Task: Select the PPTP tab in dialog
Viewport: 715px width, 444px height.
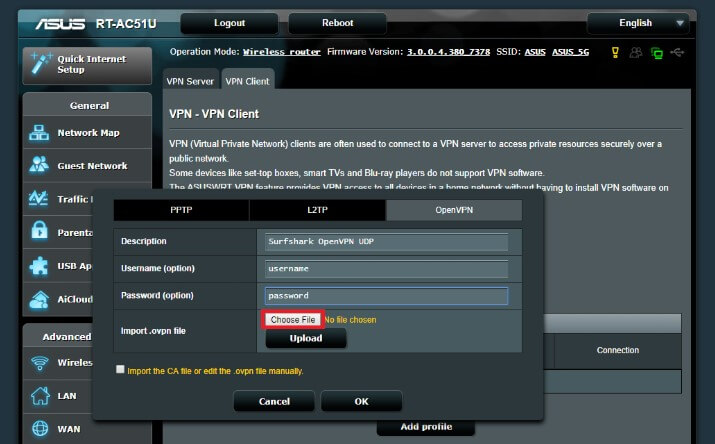Action: tap(181, 211)
